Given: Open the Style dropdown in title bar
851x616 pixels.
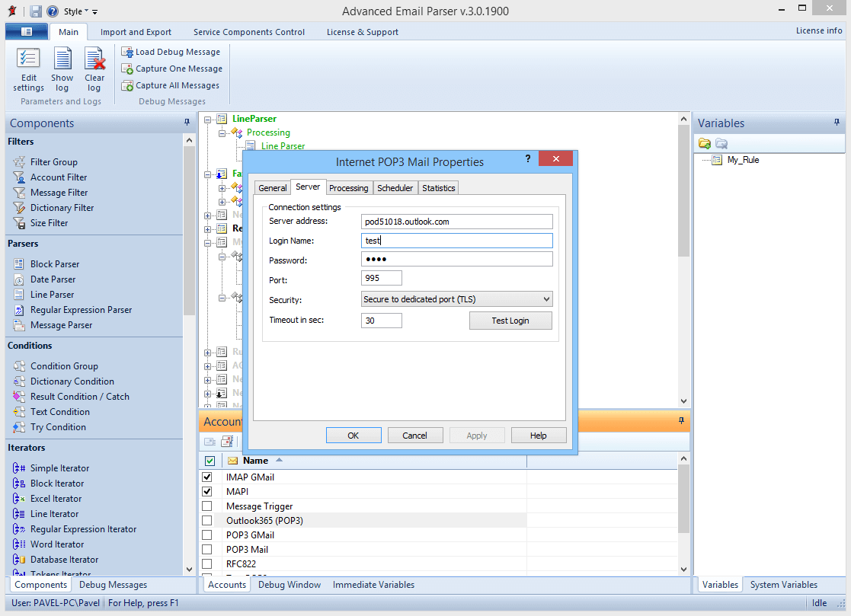Looking at the screenshot, I should [76, 11].
